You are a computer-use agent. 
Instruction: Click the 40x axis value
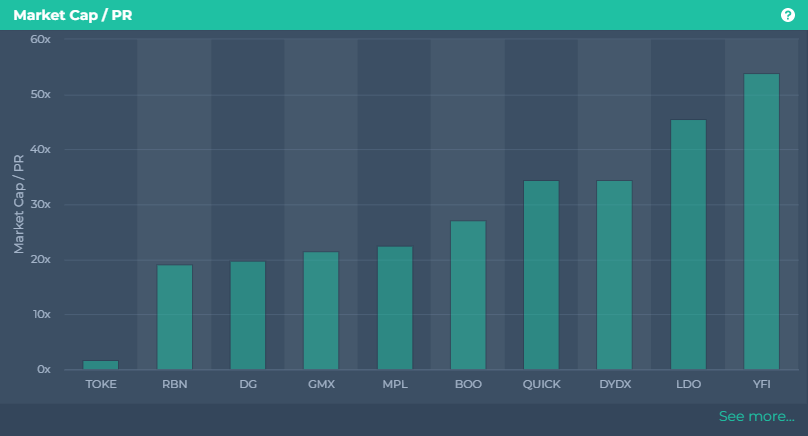point(40,149)
